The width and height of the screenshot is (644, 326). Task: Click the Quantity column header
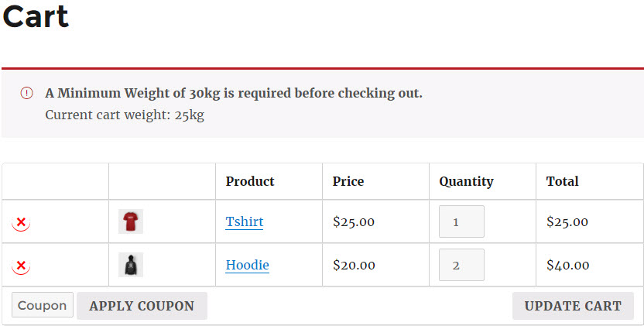(466, 181)
